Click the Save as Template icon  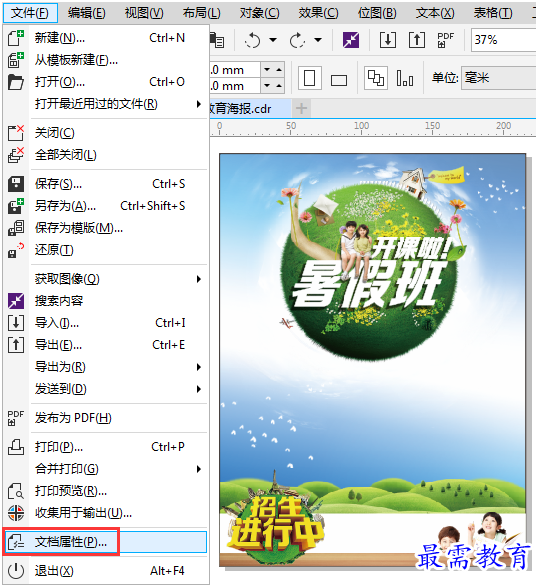pyautogui.click(x=16, y=228)
